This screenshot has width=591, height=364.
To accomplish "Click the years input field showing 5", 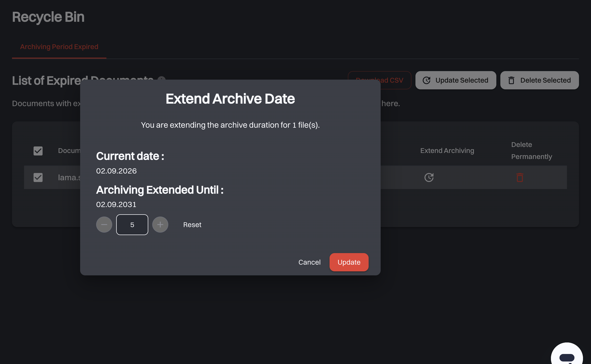I will click(132, 225).
